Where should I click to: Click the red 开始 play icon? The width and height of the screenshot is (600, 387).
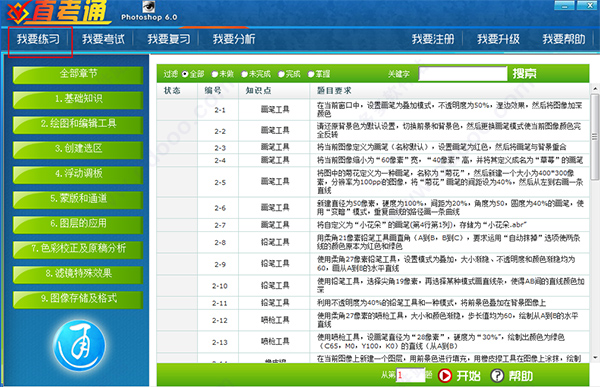coord(445,376)
